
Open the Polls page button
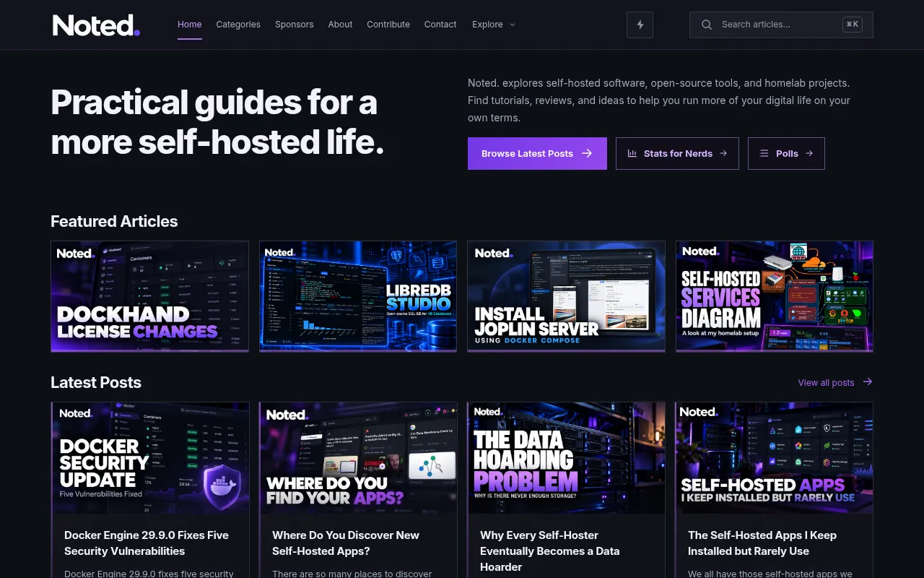click(786, 153)
